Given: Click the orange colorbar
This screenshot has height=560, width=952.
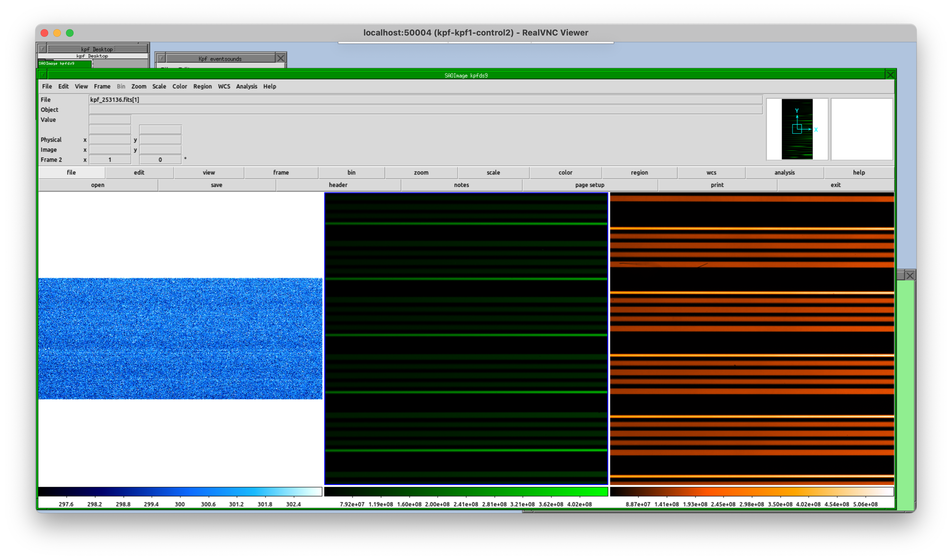Looking at the screenshot, I should click(752, 492).
